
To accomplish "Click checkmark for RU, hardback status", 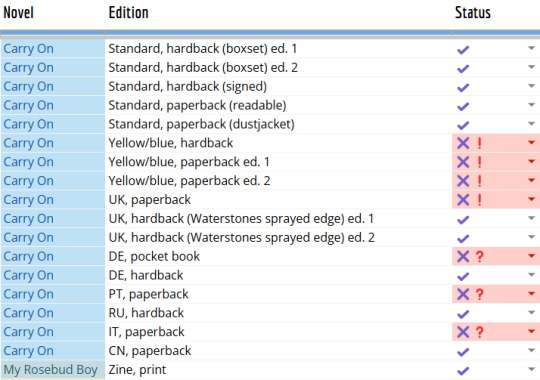I will pos(463,314).
